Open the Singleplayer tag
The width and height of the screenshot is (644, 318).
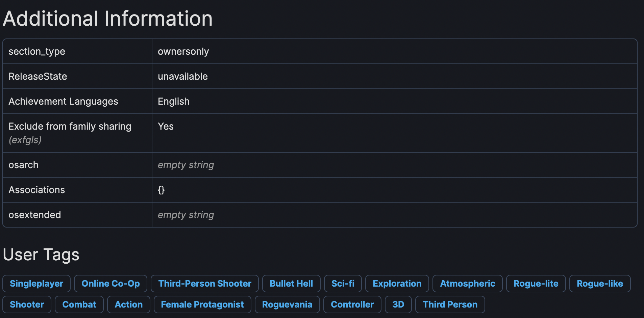point(36,284)
